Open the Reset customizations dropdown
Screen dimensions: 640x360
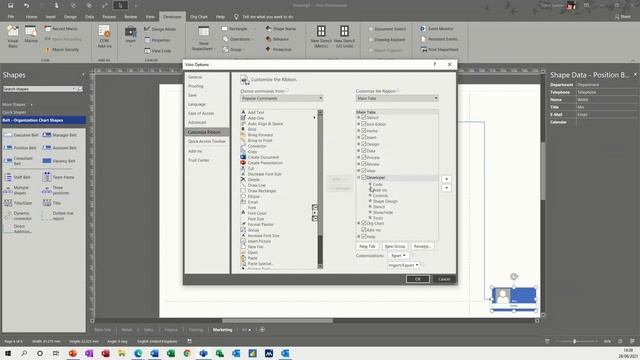click(398, 256)
